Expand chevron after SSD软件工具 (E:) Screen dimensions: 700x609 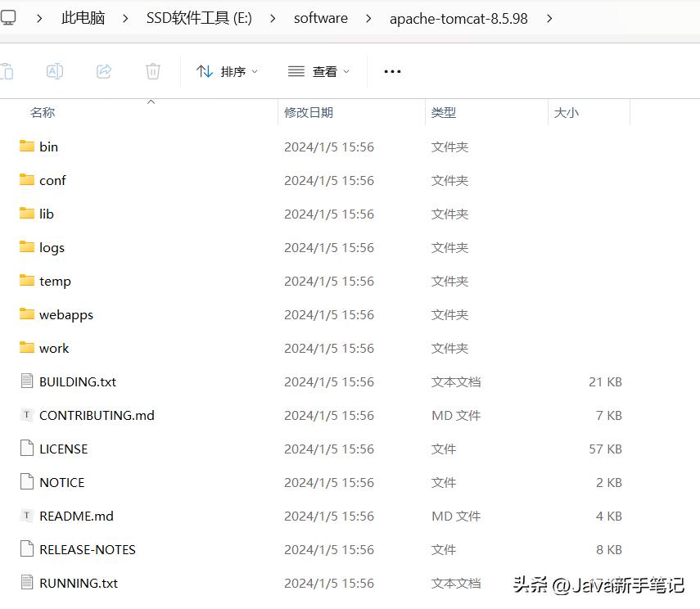(273, 19)
